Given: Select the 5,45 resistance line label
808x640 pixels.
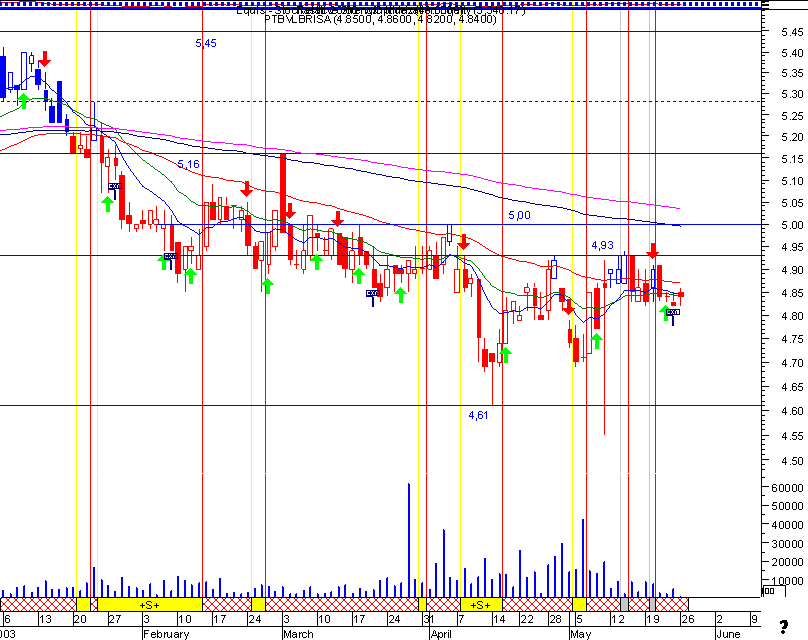Looking at the screenshot, I should 206,43.
